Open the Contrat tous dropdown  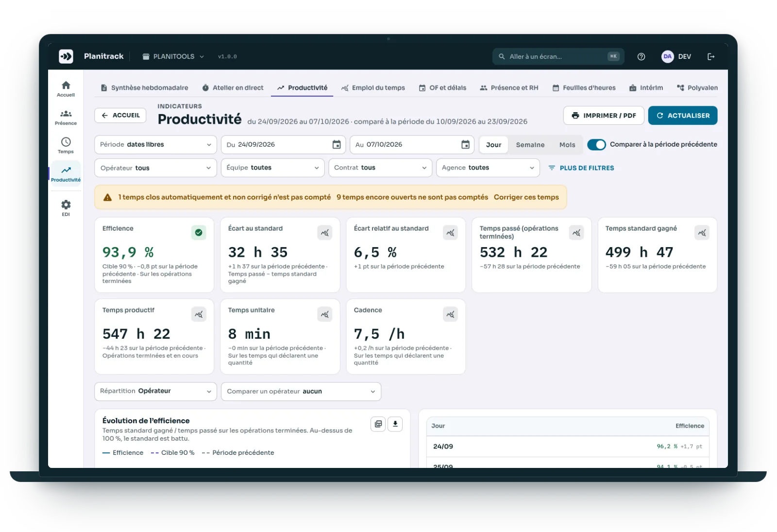380,168
